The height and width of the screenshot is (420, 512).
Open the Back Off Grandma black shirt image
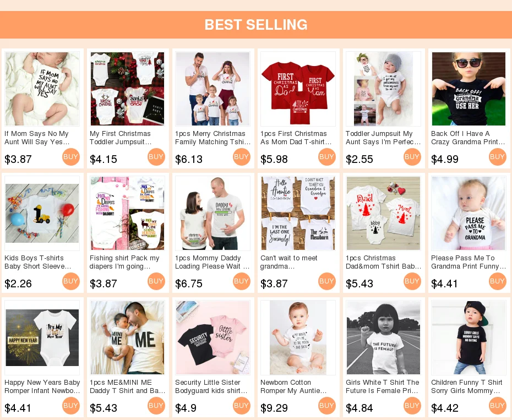coord(469,89)
